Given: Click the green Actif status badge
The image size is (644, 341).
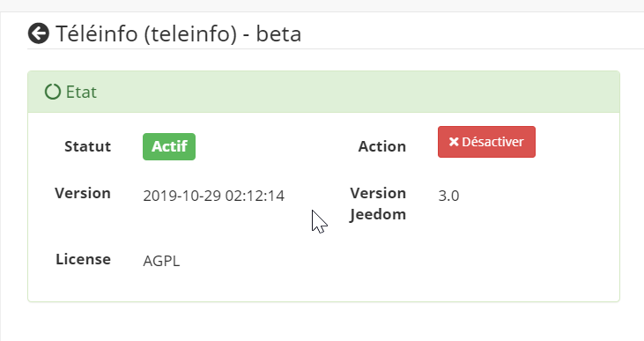Looking at the screenshot, I should [169, 146].
